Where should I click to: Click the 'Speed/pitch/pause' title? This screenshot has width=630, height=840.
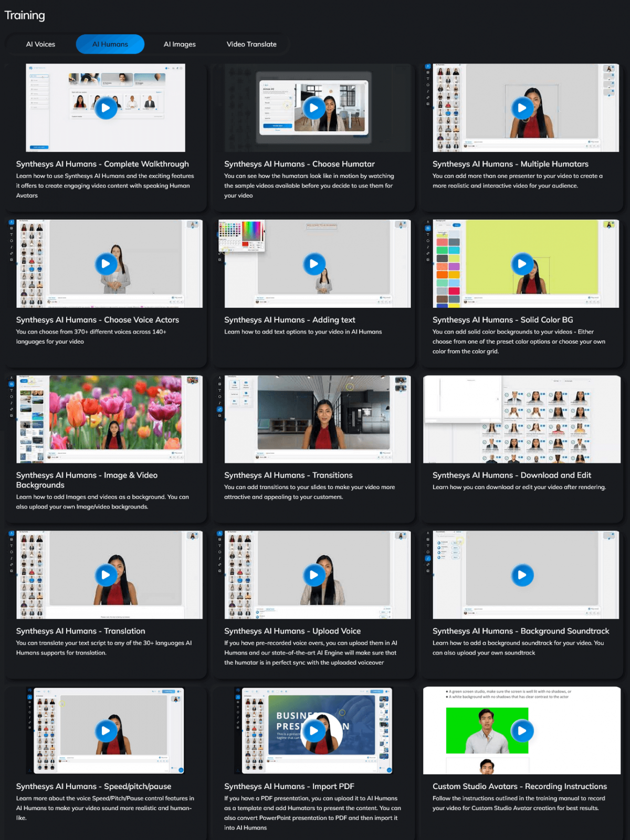[x=93, y=786]
